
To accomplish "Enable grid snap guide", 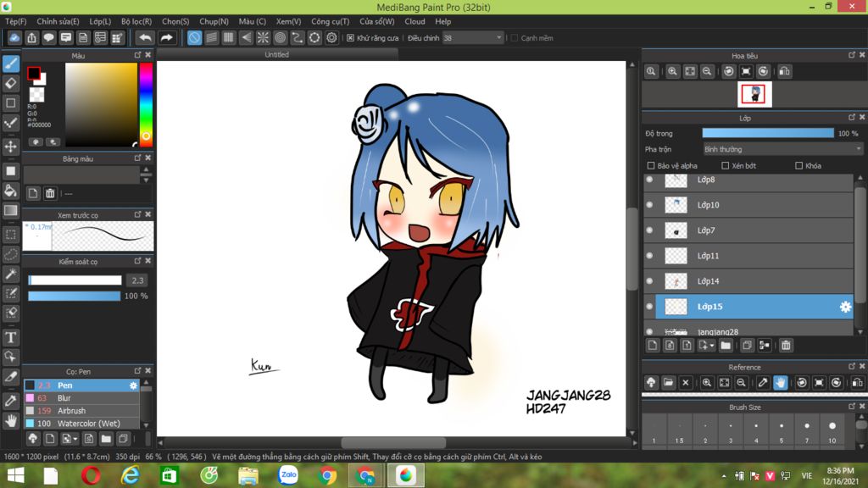I will [x=229, y=37].
